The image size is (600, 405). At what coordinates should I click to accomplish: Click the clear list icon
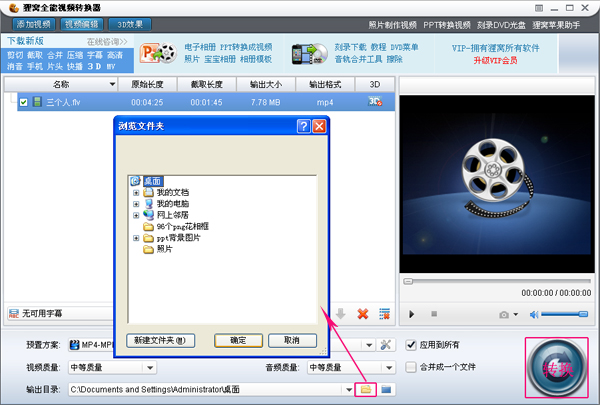[384, 314]
